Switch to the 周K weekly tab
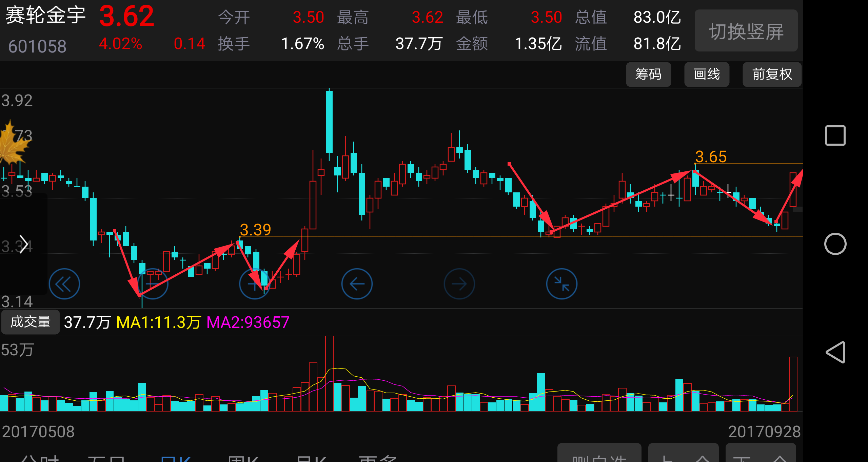Image resolution: width=868 pixels, height=462 pixels. point(243,459)
